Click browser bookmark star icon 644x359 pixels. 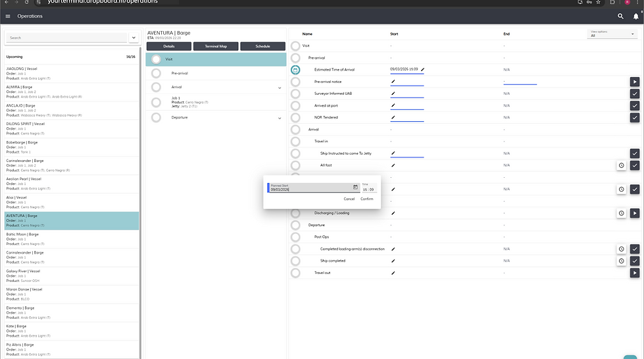tap(599, 2)
